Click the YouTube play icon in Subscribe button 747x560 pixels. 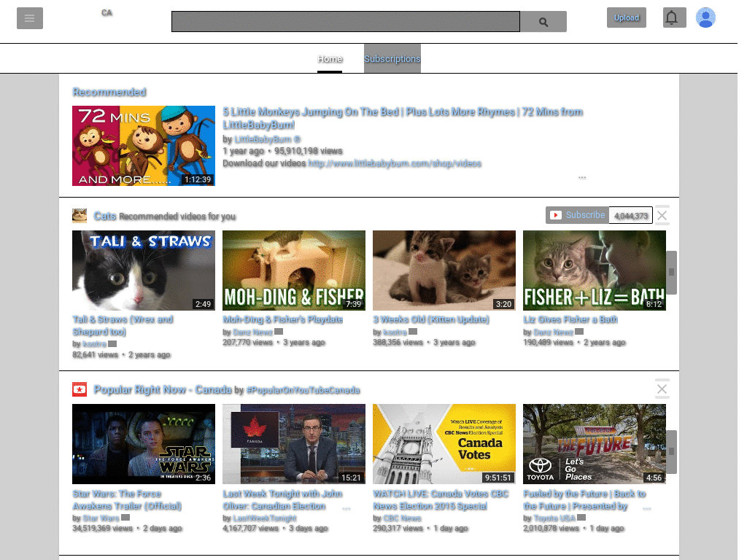(555, 215)
